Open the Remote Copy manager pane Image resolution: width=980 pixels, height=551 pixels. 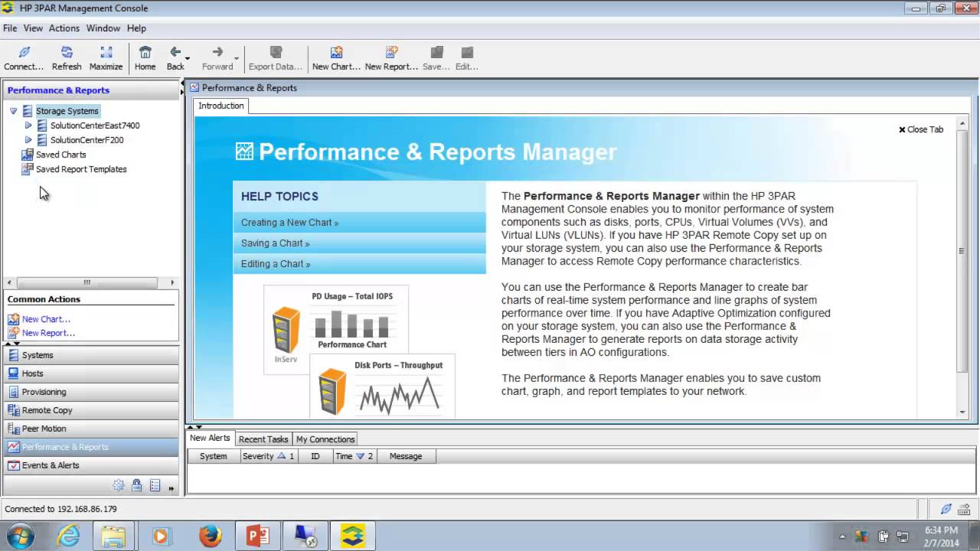click(x=91, y=410)
